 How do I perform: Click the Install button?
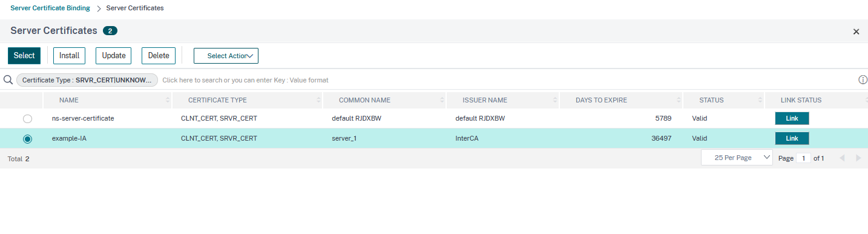[70, 55]
